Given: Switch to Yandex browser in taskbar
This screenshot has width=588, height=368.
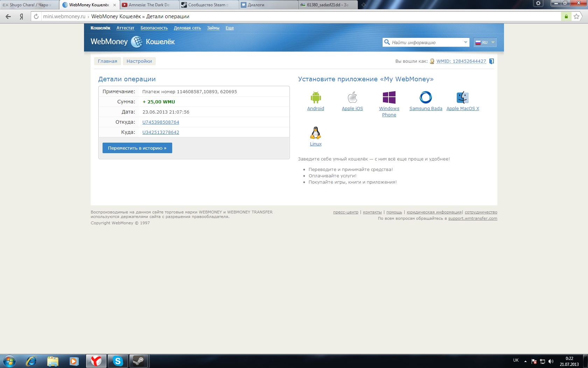Looking at the screenshot, I should point(96,361).
